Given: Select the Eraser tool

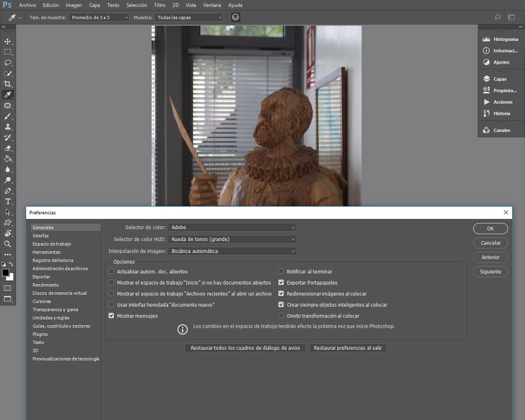Looking at the screenshot, I should point(7,148).
